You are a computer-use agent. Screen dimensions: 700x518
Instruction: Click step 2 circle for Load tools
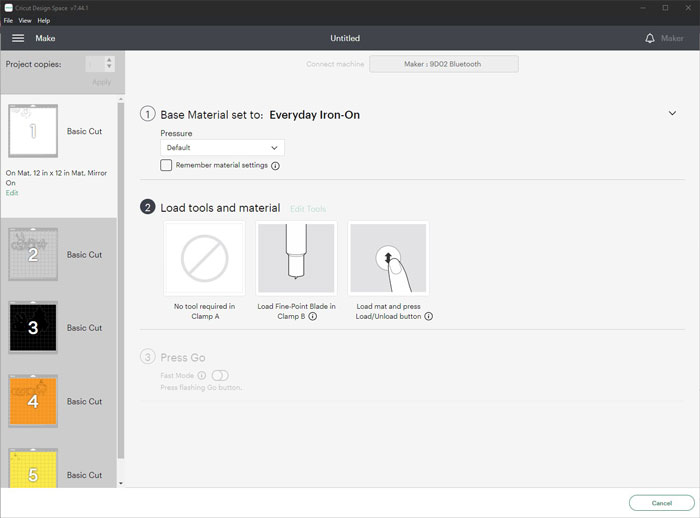click(x=148, y=207)
